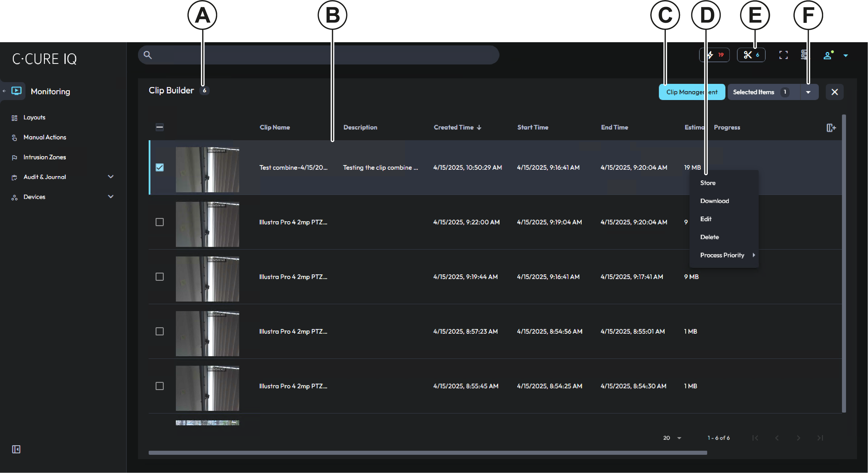The width and height of the screenshot is (868, 473).
Task: Click the user profile icon
Action: (x=828, y=55)
